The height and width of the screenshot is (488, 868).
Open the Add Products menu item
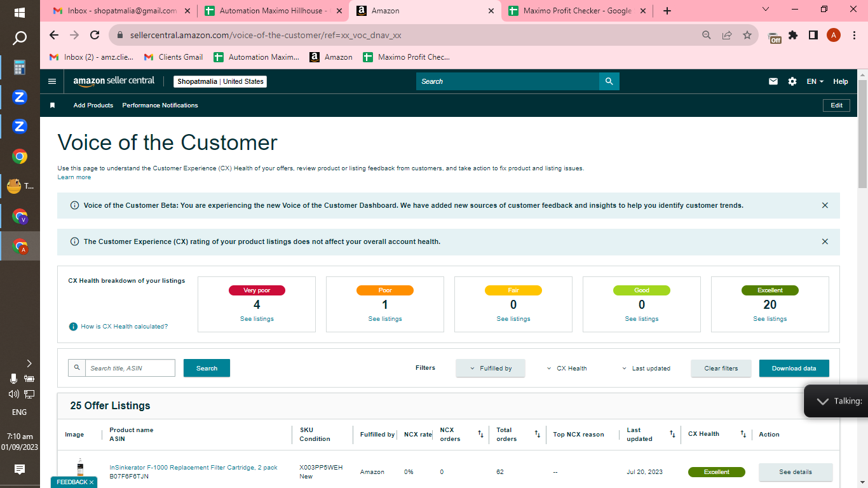(93, 105)
